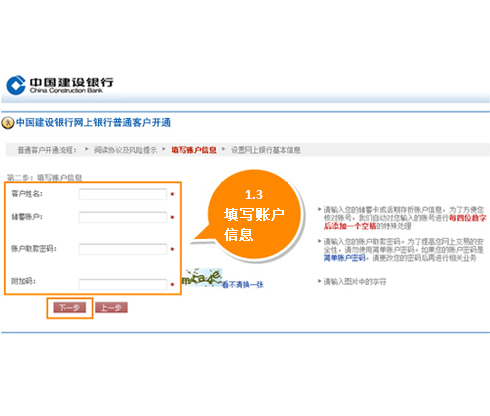Focus the 附加码 captcha code field
The width and height of the screenshot is (490, 416).
pos(123,285)
